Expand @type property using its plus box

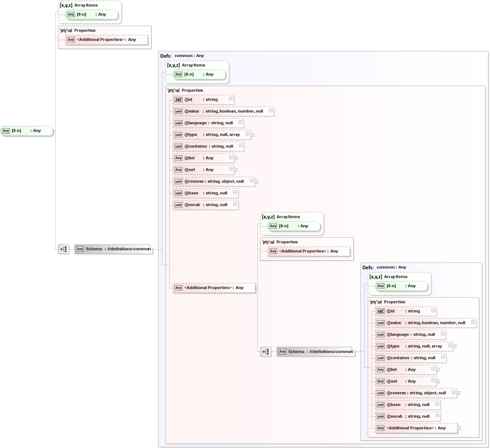pos(248,134)
